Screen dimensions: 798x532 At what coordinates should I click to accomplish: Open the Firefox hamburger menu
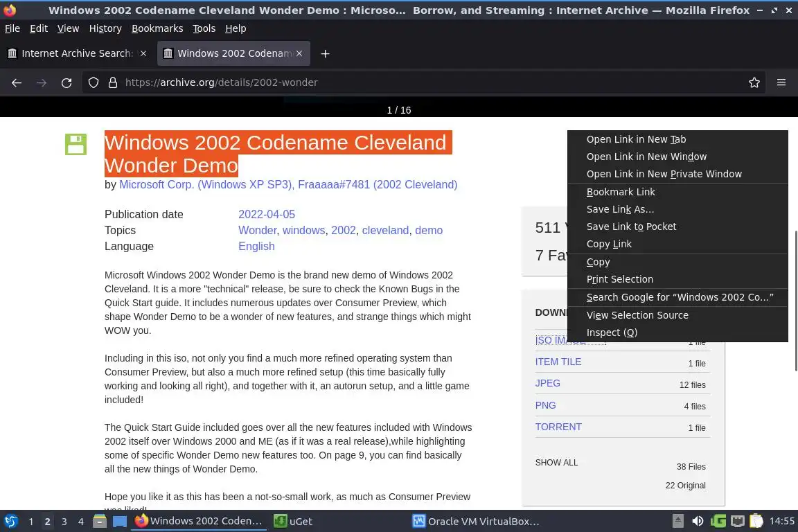point(781,82)
